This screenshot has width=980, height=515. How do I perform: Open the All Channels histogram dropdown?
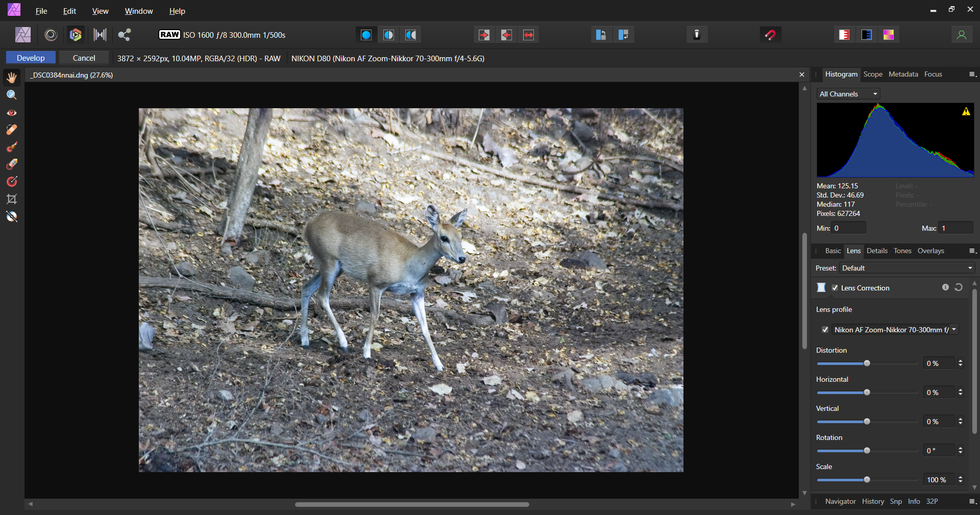coord(848,94)
